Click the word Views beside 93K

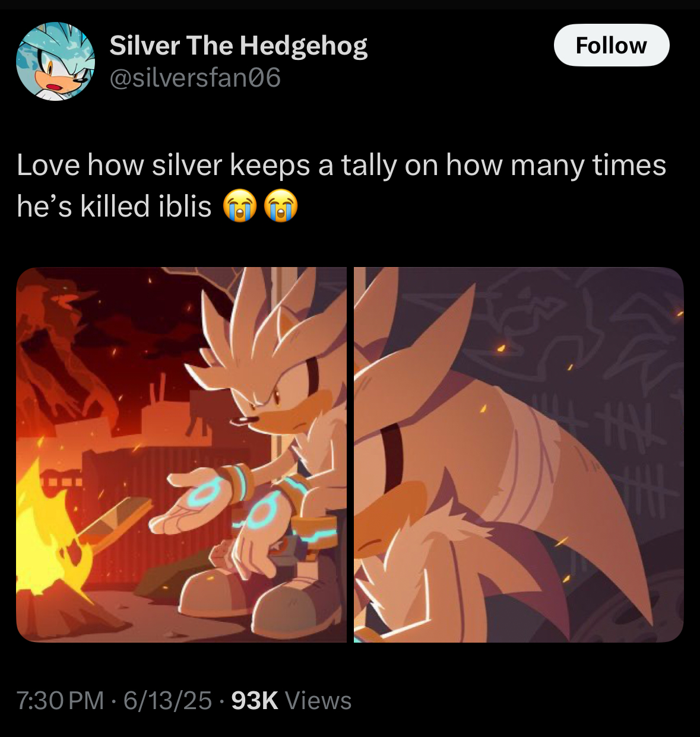point(318,700)
